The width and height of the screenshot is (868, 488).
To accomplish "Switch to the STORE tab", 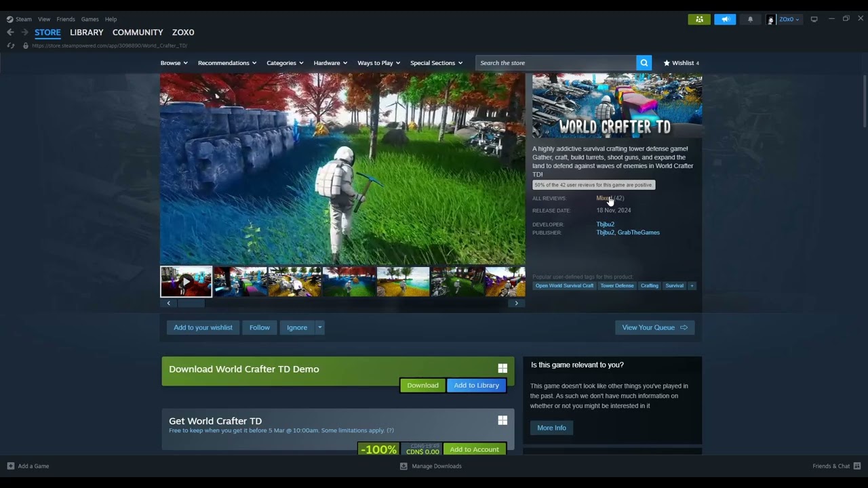I will [x=47, y=32].
